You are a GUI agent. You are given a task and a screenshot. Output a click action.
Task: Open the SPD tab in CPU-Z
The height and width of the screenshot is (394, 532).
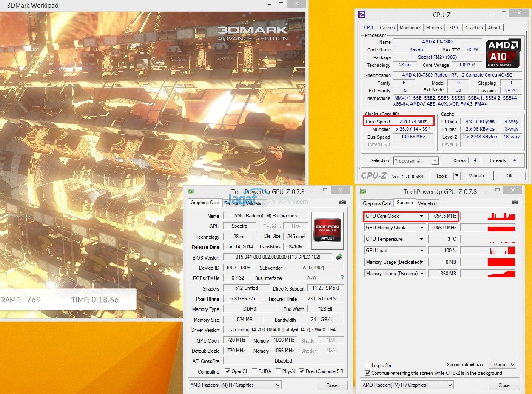454,28
